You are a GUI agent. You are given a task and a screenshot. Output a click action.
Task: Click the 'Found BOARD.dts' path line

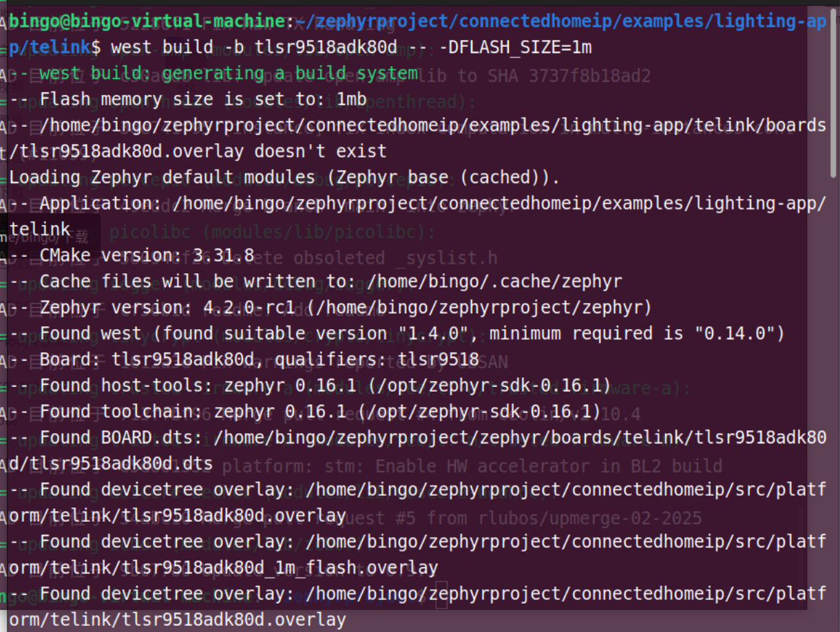(x=417, y=450)
